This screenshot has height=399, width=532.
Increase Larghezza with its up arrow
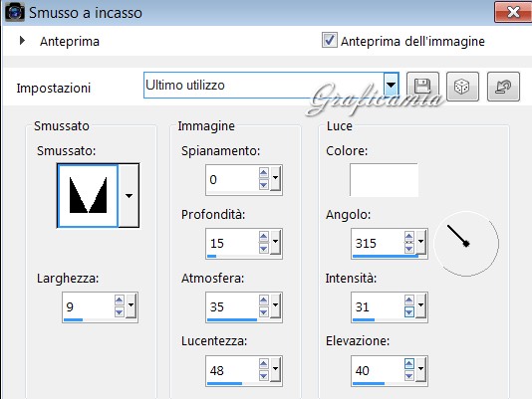pos(120,300)
